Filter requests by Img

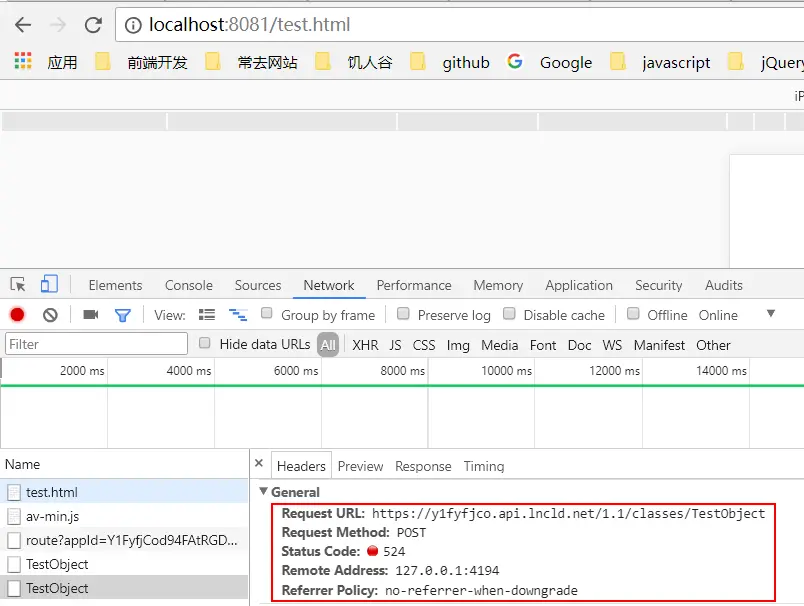(458, 345)
